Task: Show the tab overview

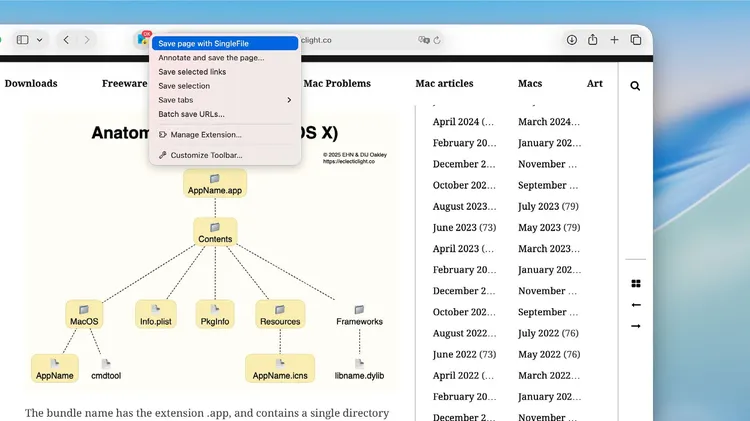Action: (635, 40)
